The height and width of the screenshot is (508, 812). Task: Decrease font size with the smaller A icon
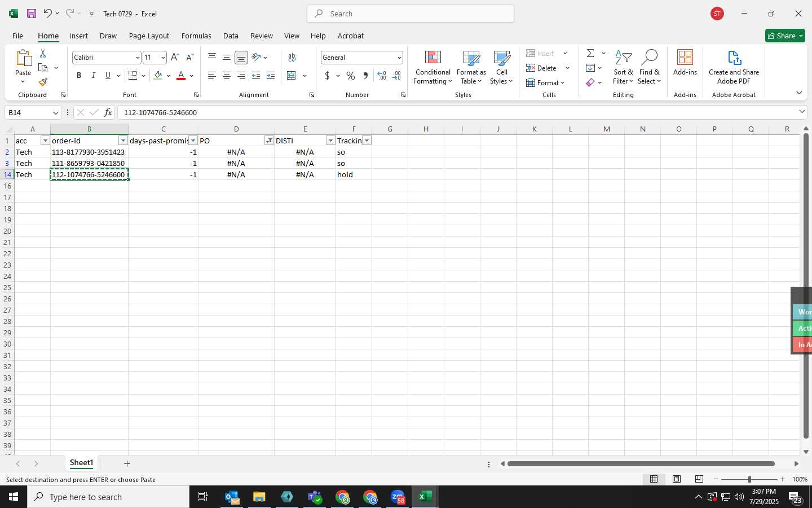point(189,58)
